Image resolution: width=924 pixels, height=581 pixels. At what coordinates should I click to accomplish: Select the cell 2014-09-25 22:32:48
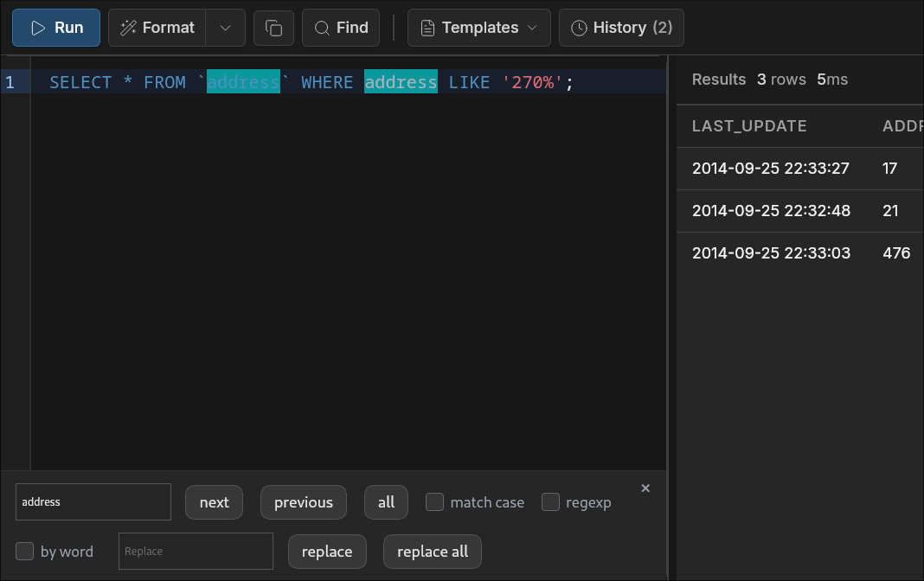tap(771, 211)
